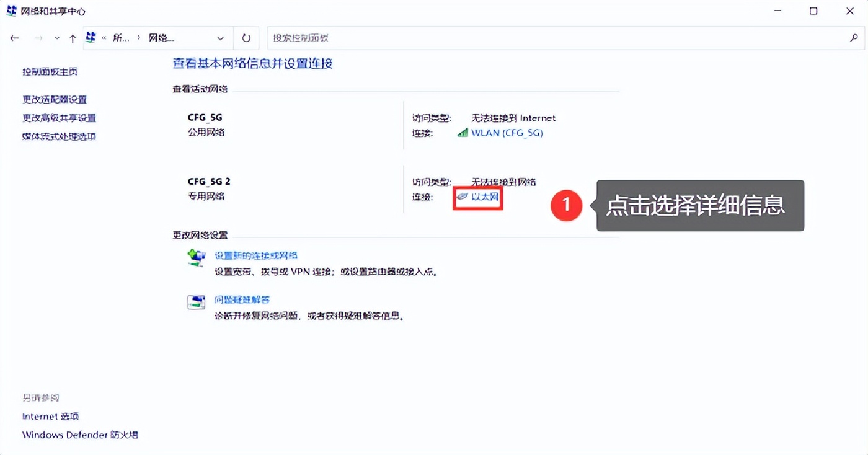Click the WLAN signal strength icon
Image resolution: width=868 pixels, height=455 pixels.
[x=463, y=133]
